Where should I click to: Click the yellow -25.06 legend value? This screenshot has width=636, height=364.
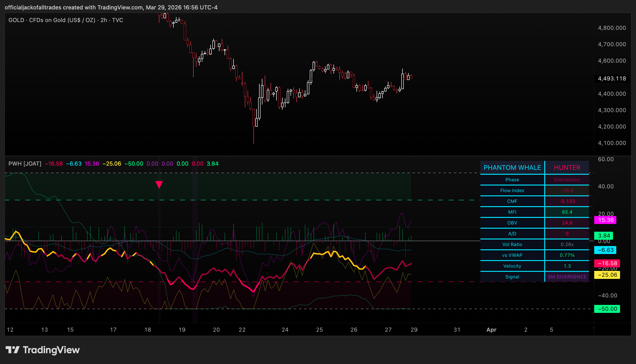(112, 163)
